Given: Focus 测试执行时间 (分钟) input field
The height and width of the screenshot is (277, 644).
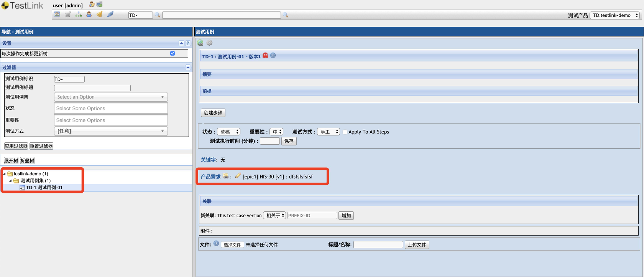Looking at the screenshot, I should click(x=270, y=141).
